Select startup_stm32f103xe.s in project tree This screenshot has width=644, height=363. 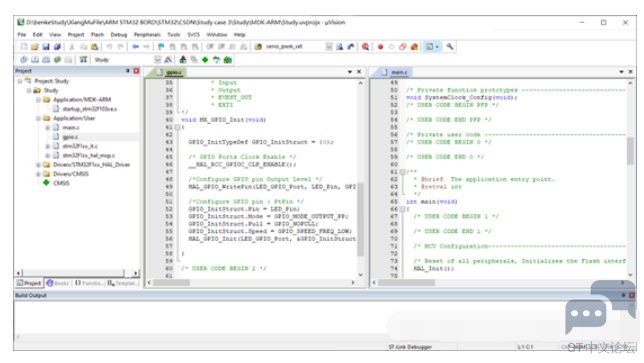click(90, 109)
